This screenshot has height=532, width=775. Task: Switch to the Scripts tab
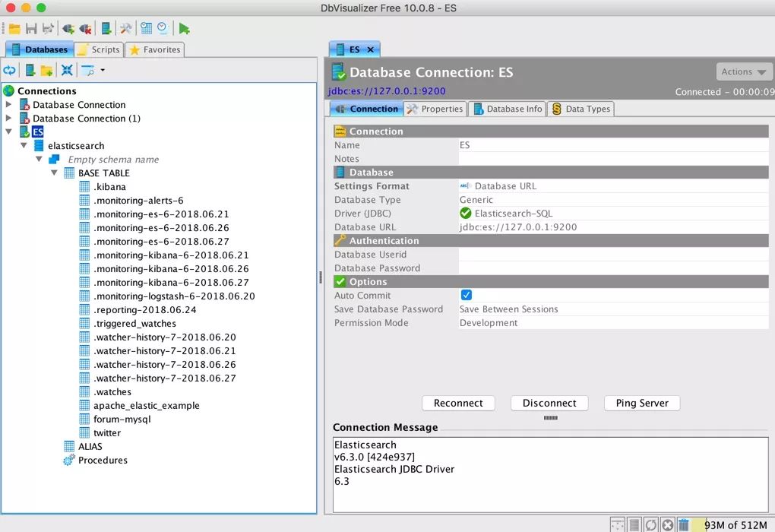pyautogui.click(x=99, y=49)
